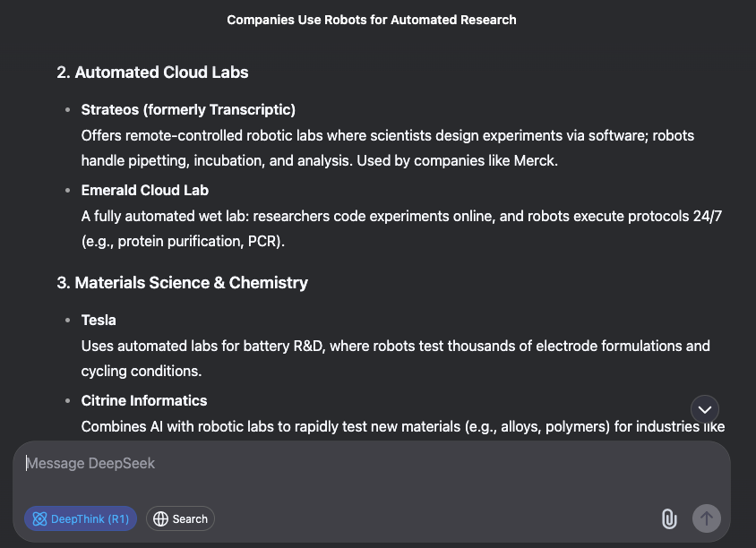This screenshot has height=548, width=756.
Task: Click the "Citrine Informatics" bold item
Action: (x=144, y=401)
